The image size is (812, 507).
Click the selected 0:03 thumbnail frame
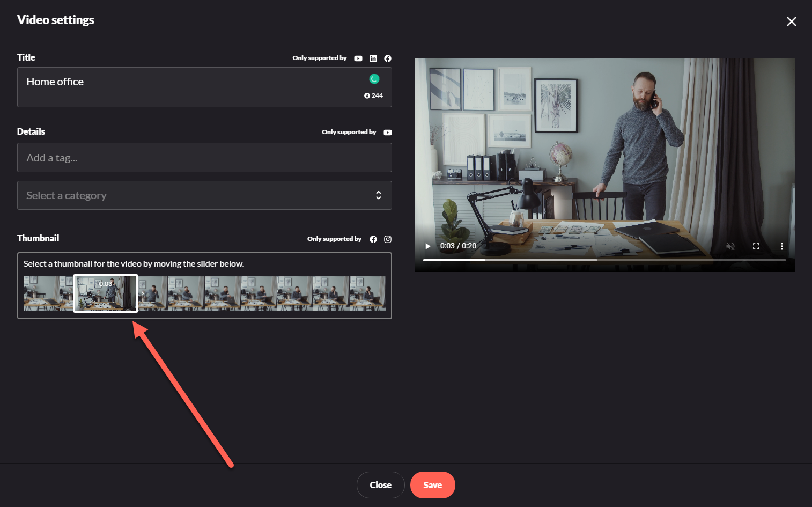[x=106, y=293]
